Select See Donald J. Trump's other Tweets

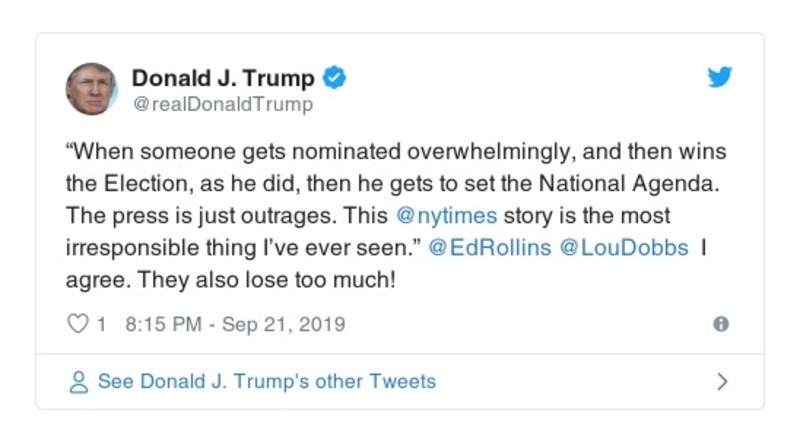(x=266, y=382)
